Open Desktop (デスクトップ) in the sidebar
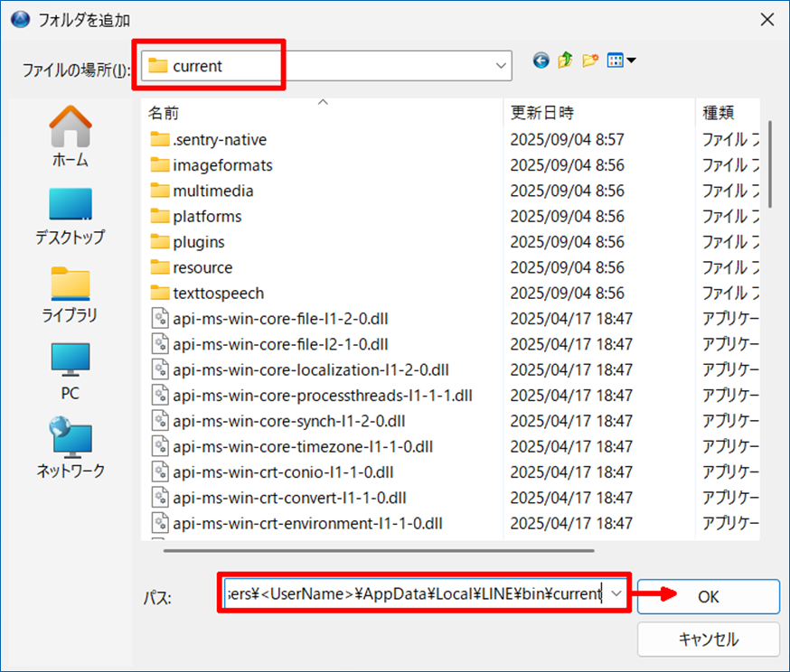This screenshot has height=672, width=790. pyautogui.click(x=70, y=216)
